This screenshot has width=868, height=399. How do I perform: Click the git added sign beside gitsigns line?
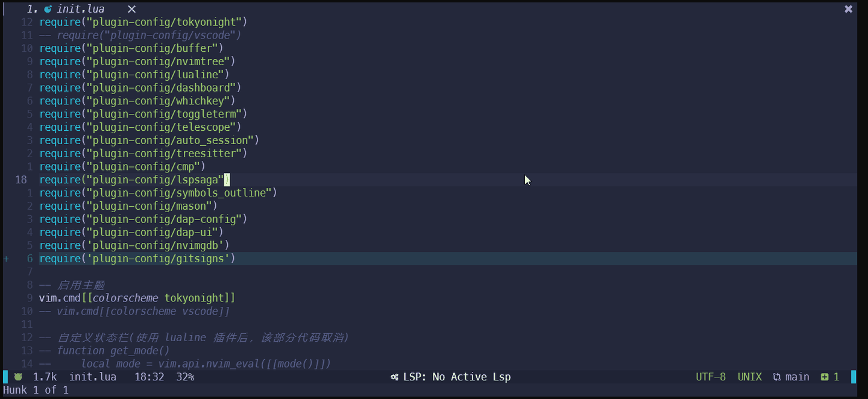pyautogui.click(x=7, y=259)
